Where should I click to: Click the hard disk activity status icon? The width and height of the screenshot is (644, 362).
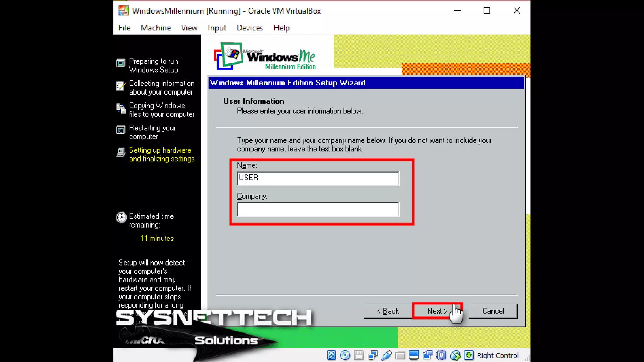tap(331, 355)
